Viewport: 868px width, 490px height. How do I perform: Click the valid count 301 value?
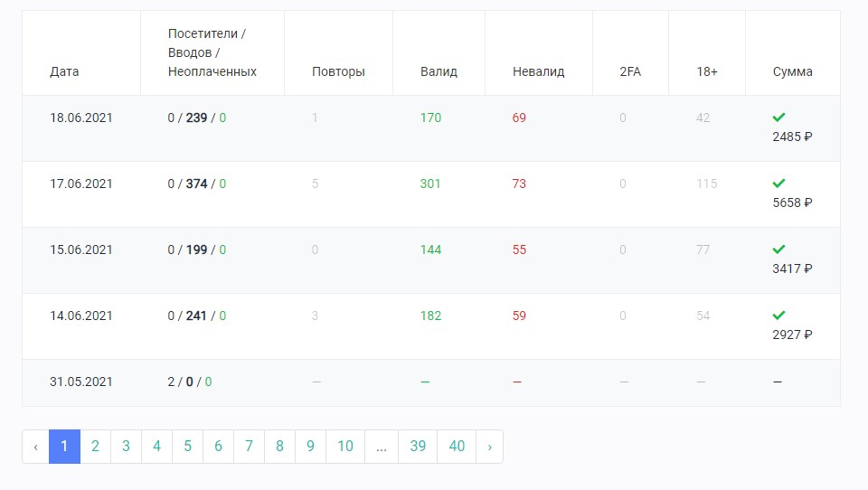coord(430,184)
